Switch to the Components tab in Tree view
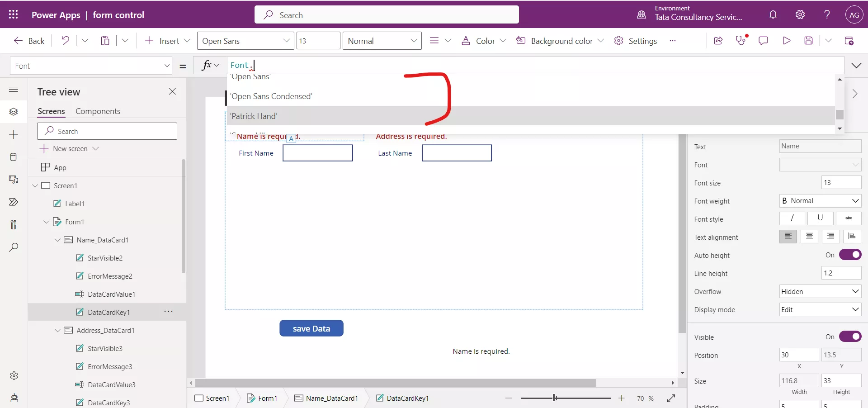This screenshot has width=868, height=408. pos(98,111)
